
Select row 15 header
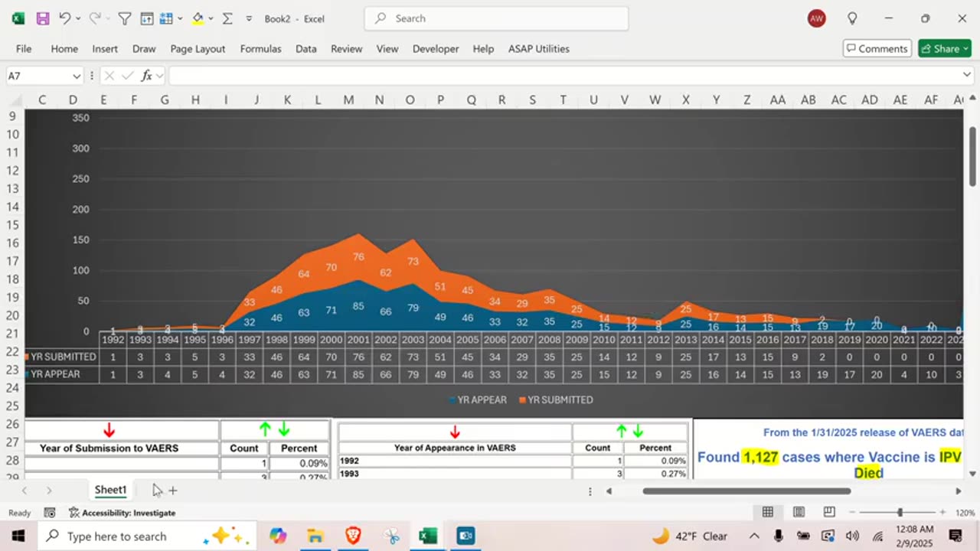(12, 225)
